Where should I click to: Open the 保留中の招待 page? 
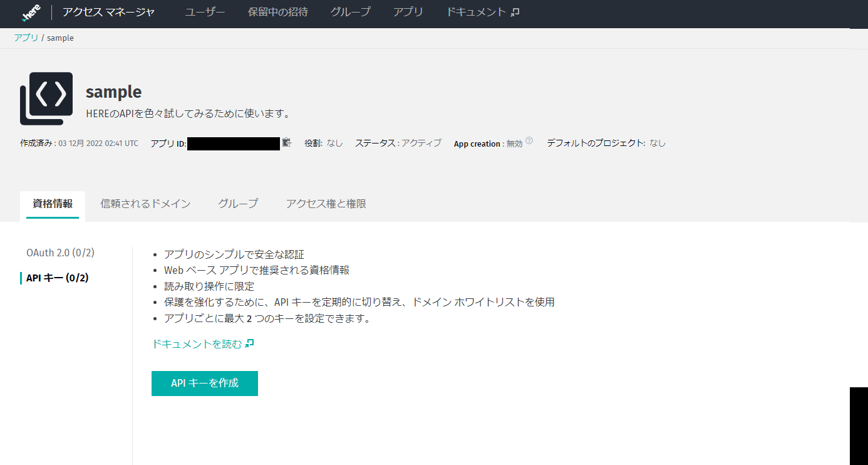[x=278, y=11]
